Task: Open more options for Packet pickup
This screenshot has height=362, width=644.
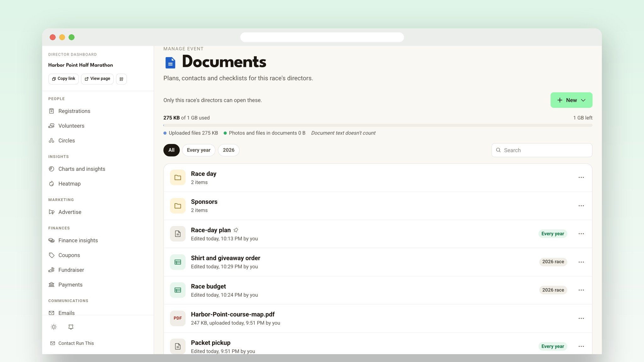Action: point(581,346)
